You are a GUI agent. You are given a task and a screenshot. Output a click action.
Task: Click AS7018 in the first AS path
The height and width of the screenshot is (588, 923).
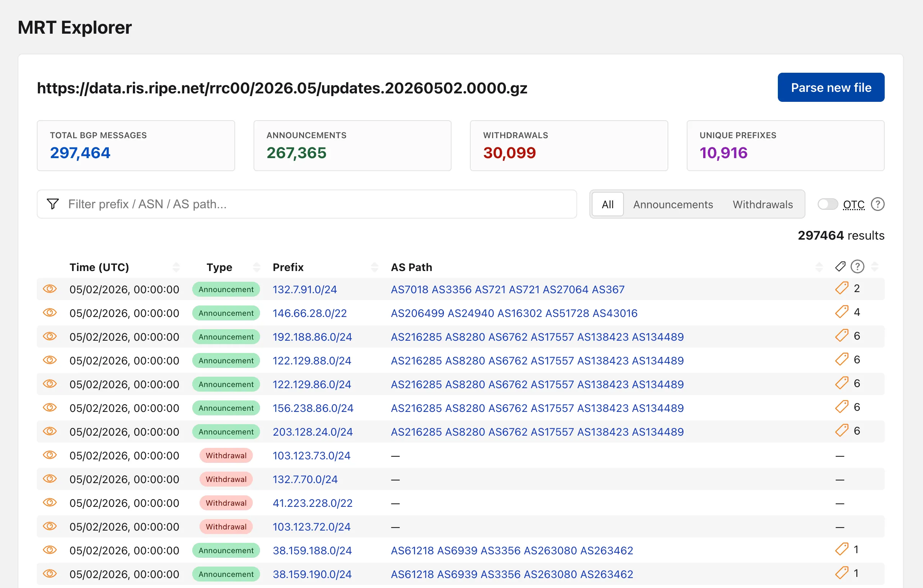coord(409,289)
